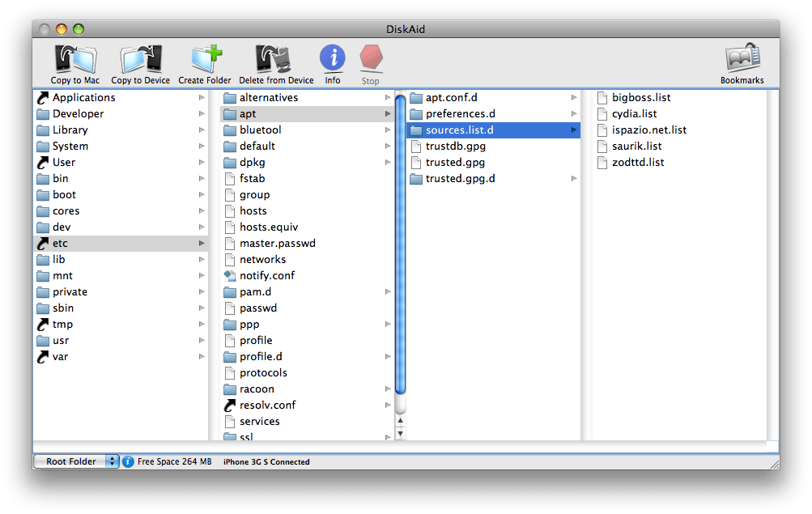Select the hosts.equiv file row
This screenshot has height=514, width=812.
308,227
